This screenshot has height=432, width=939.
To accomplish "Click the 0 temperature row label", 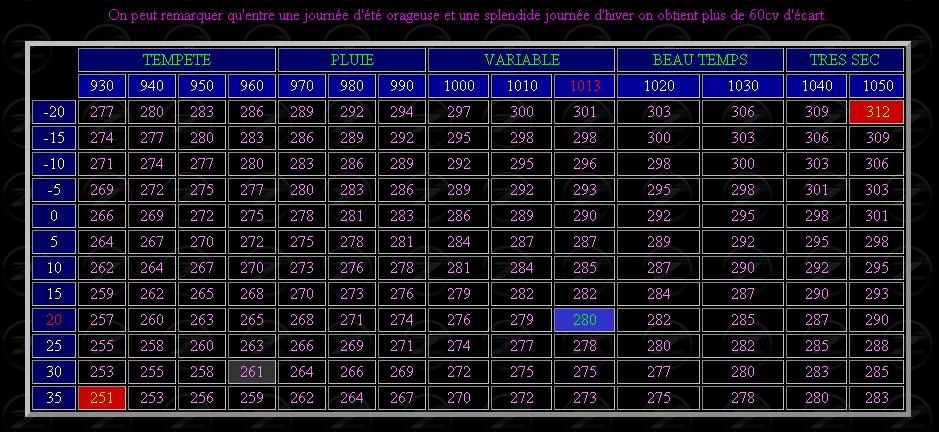I will (x=54, y=216).
